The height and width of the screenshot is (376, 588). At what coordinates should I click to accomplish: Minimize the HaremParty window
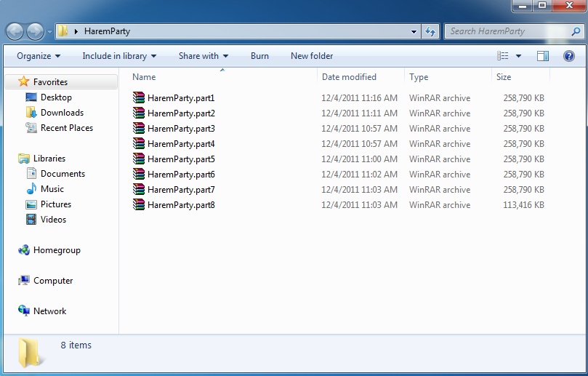[523, 6]
